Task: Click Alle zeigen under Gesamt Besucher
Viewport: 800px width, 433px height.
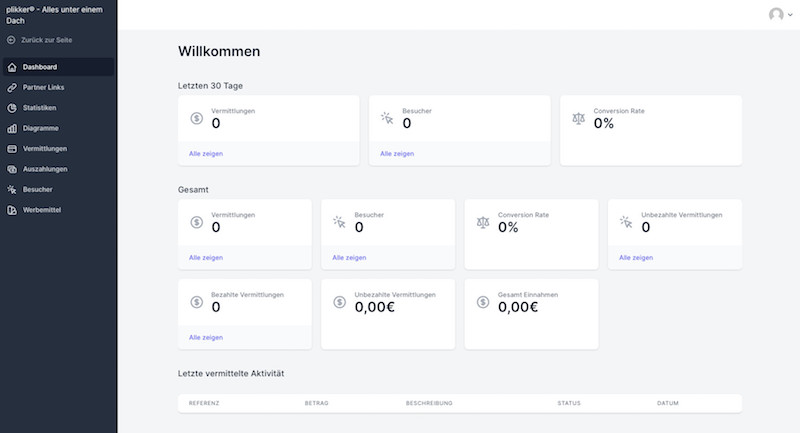Action: coord(349,258)
